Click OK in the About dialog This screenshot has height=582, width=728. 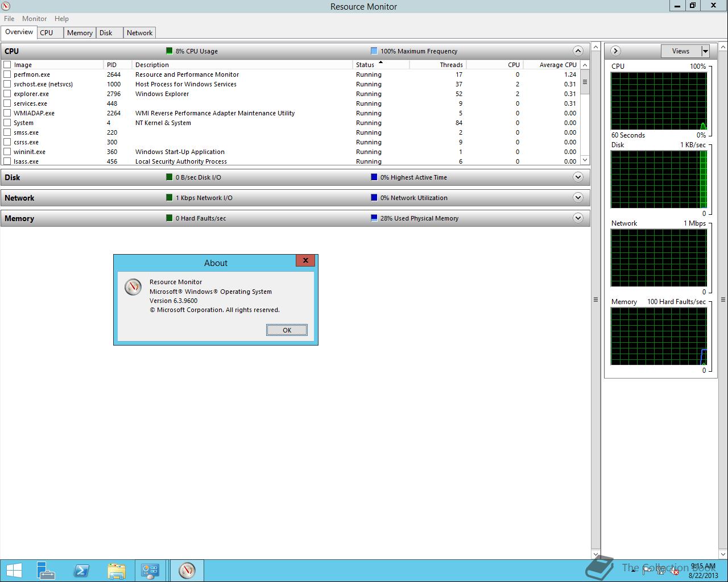click(x=287, y=330)
